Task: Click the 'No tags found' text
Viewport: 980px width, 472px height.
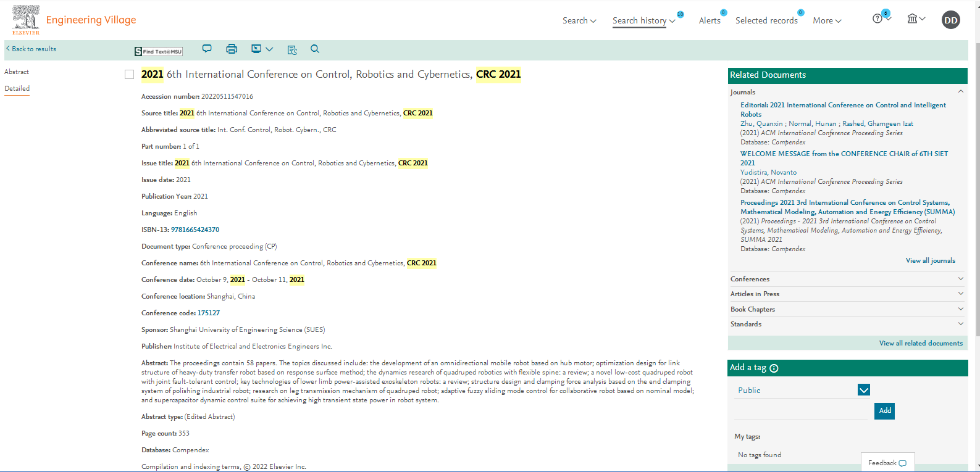Action: click(x=760, y=455)
